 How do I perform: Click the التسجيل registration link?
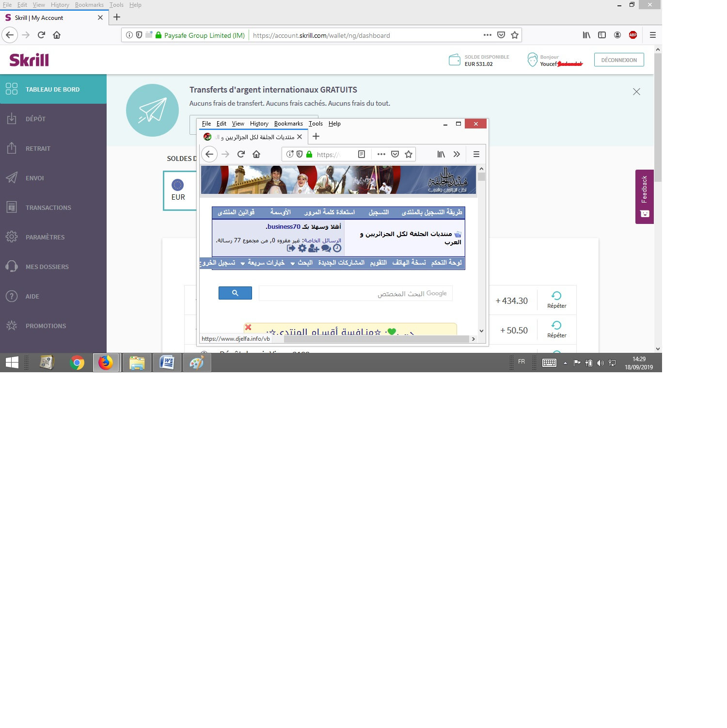pos(379,212)
